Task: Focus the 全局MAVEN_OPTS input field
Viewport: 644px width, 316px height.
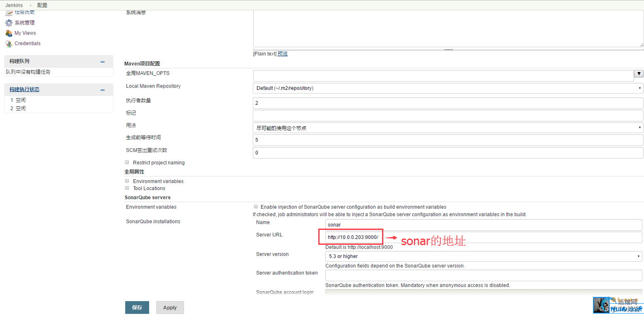Action: point(443,76)
